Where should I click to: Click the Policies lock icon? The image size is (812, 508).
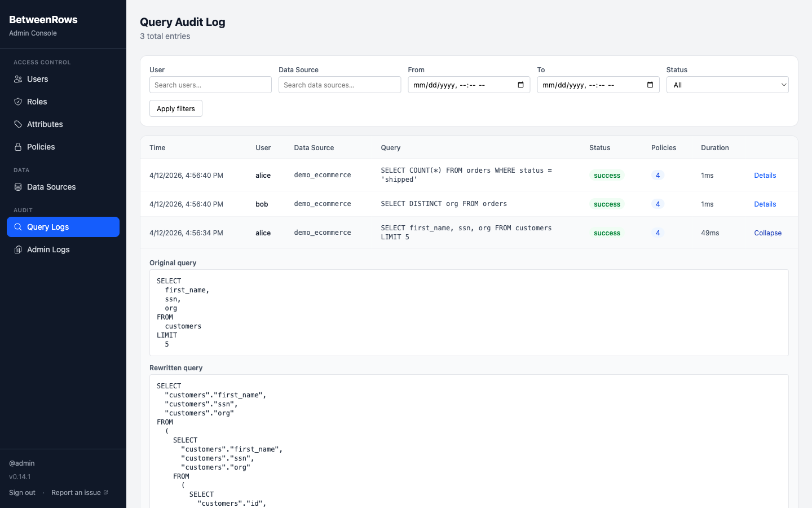[19, 147]
